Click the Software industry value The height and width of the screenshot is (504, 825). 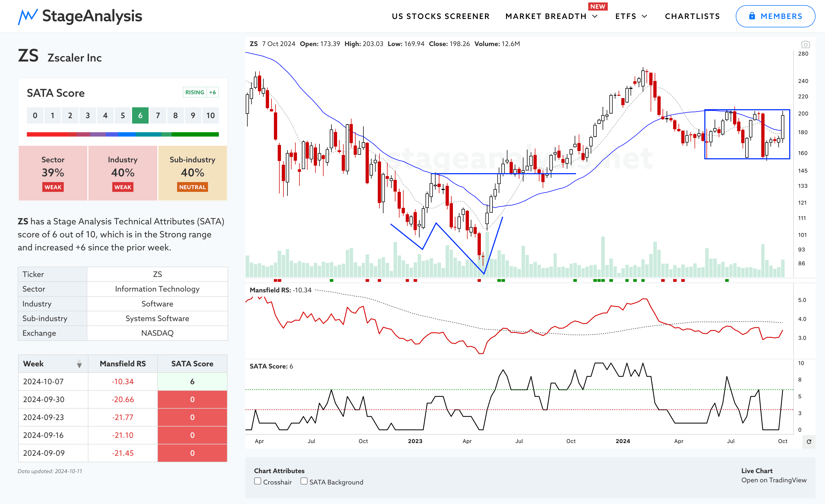tap(157, 304)
